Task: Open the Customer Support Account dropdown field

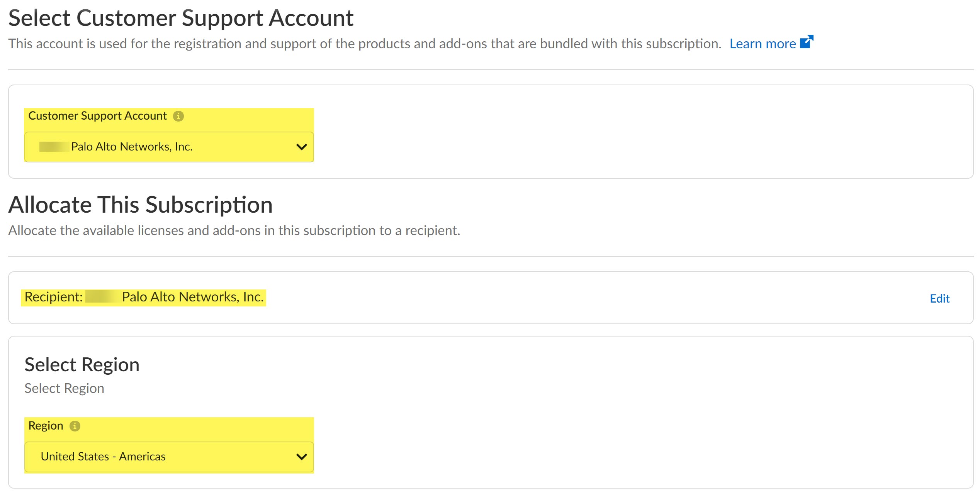Action: [x=169, y=147]
